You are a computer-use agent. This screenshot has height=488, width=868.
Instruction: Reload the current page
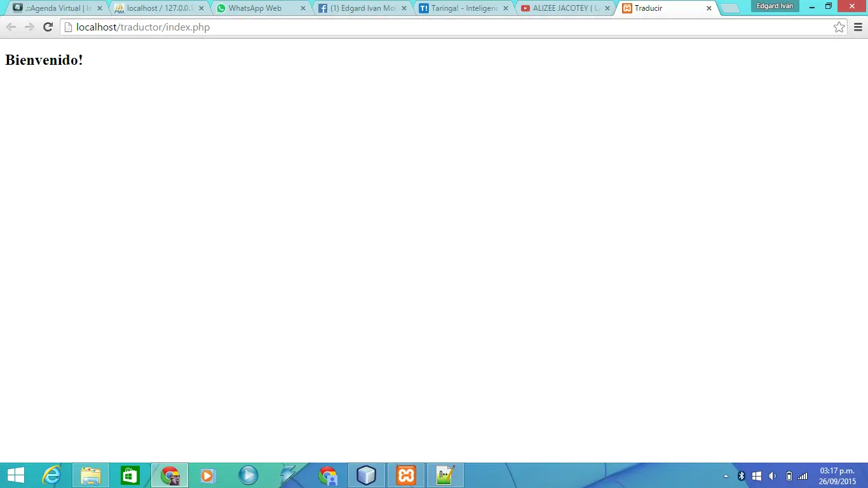(x=48, y=27)
